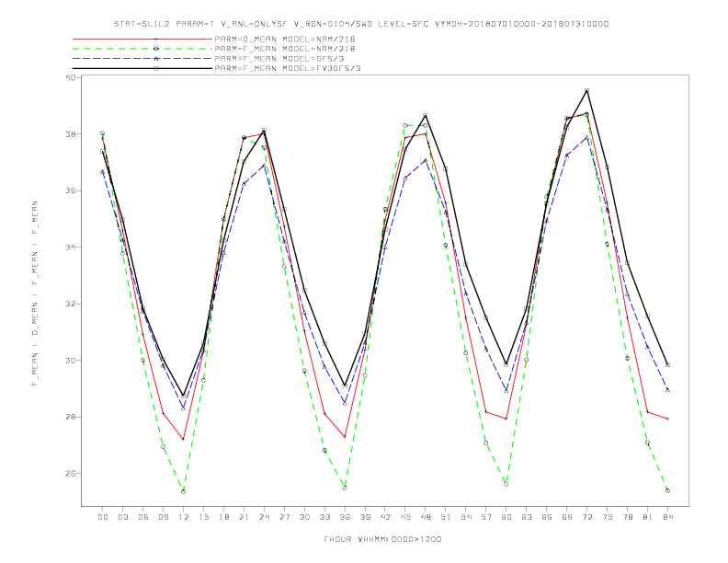Click x-axis tick label 72
This screenshot has width=728, height=563.
coord(587,517)
